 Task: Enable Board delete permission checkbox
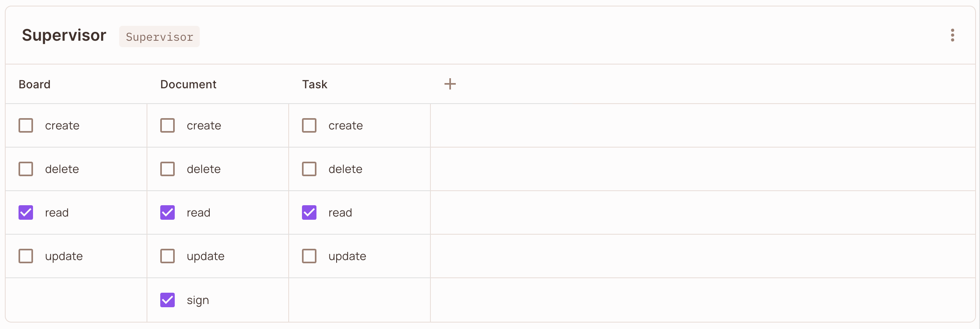(26, 169)
